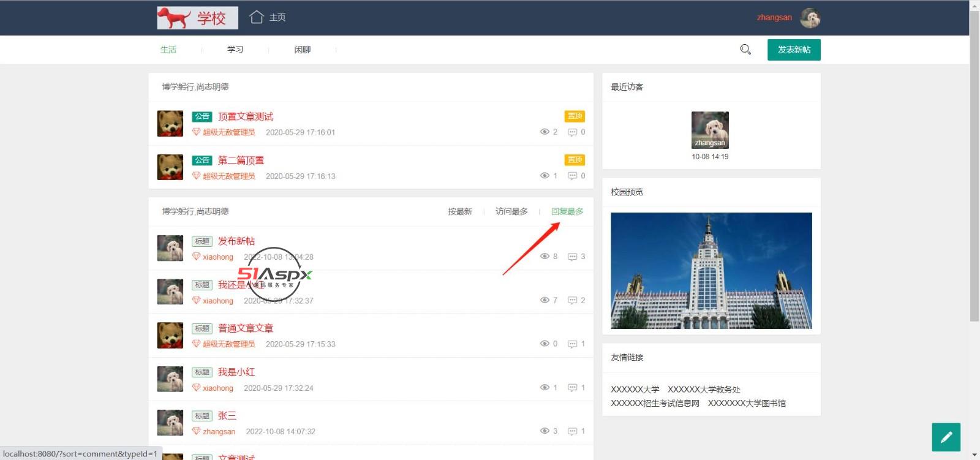Sort posts by 访问最多
Image resolution: width=980 pixels, height=460 pixels.
coord(511,211)
